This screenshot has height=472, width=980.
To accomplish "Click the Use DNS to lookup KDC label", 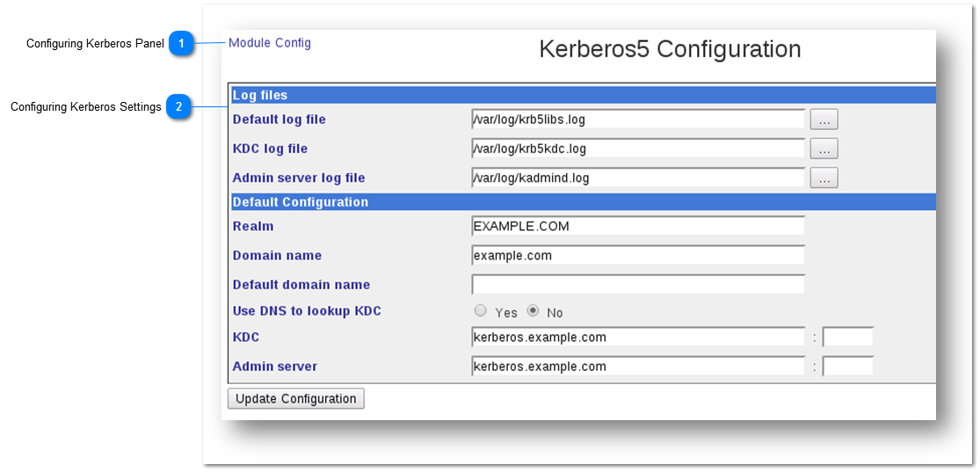I will tap(307, 310).
